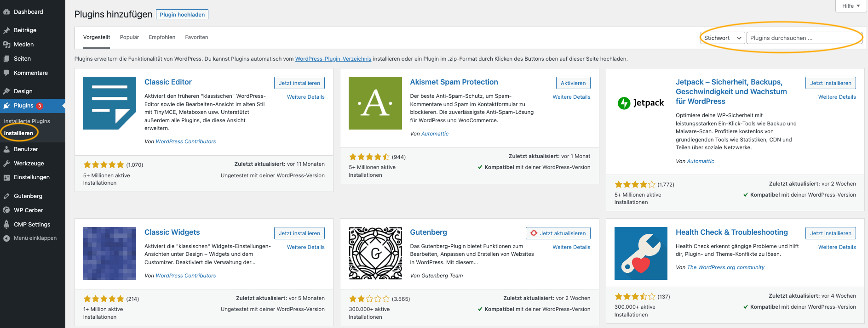Switch to the Empfohlen tab

162,37
